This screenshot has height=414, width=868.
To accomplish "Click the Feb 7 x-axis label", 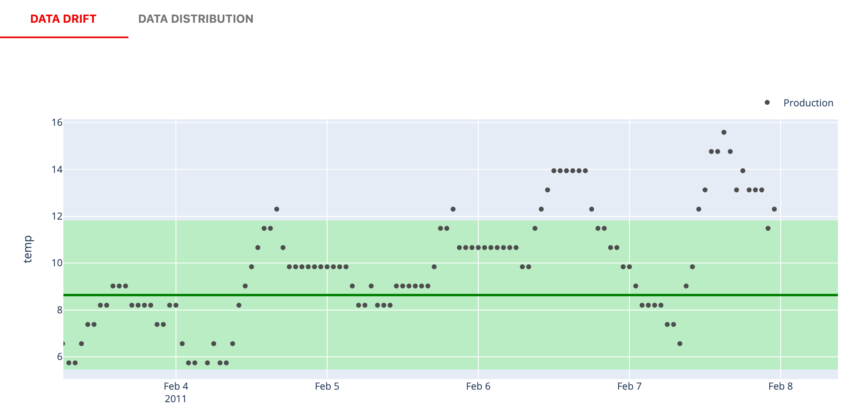I will (x=629, y=386).
